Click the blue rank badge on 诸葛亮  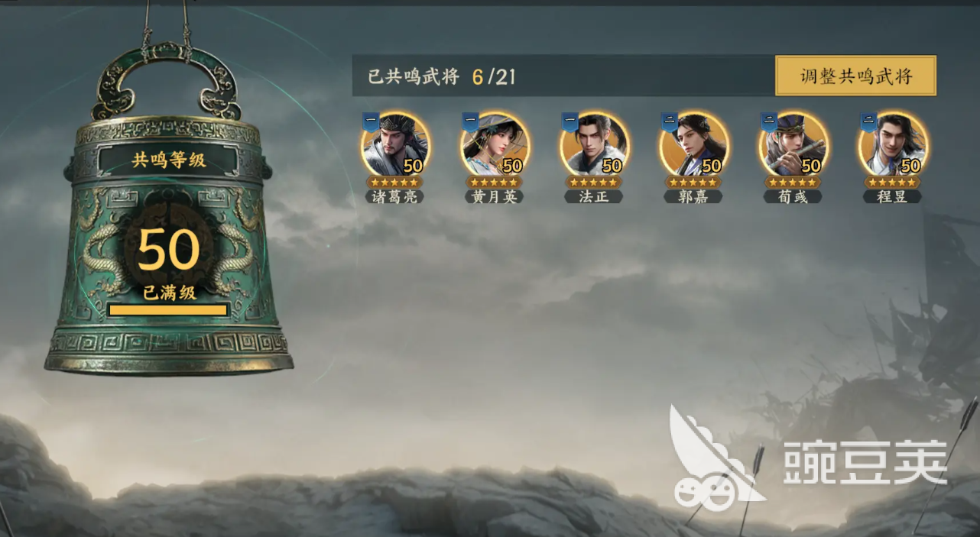[x=371, y=121]
